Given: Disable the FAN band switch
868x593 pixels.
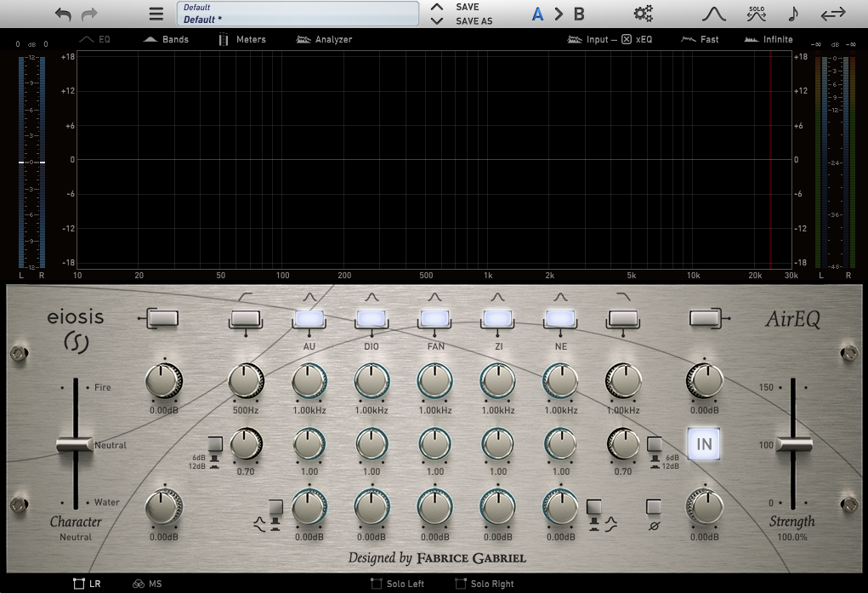Looking at the screenshot, I should click(434, 319).
